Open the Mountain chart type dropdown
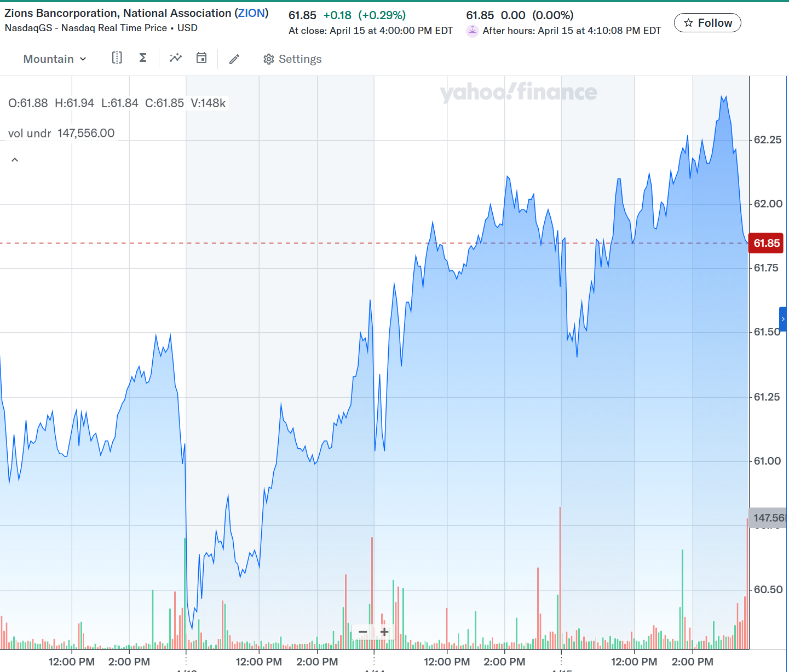This screenshot has width=789, height=672. pyautogui.click(x=55, y=59)
